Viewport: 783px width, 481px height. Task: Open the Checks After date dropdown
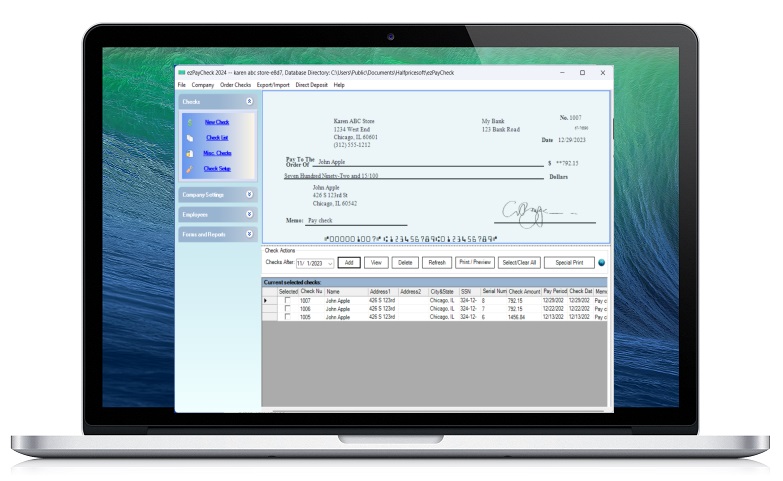pos(329,263)
